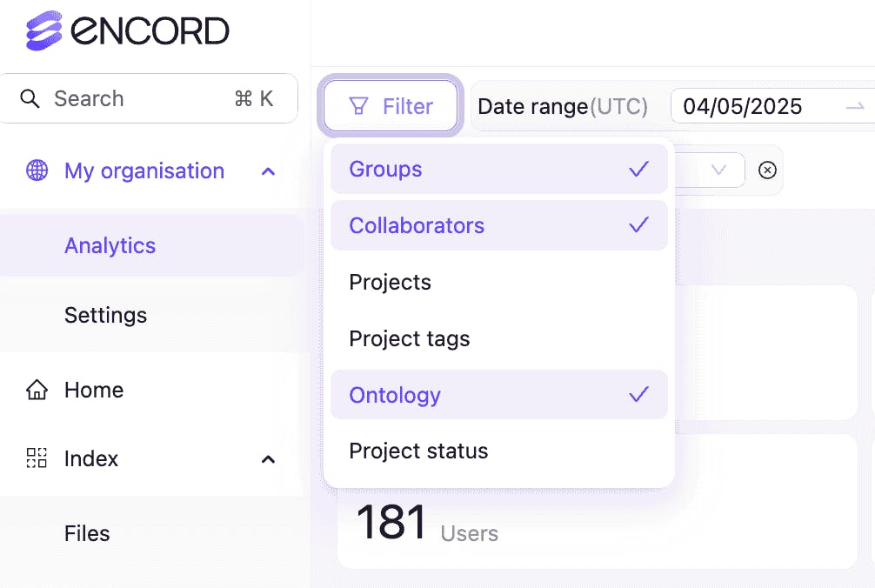Click the Filter button

click(391, 106)
